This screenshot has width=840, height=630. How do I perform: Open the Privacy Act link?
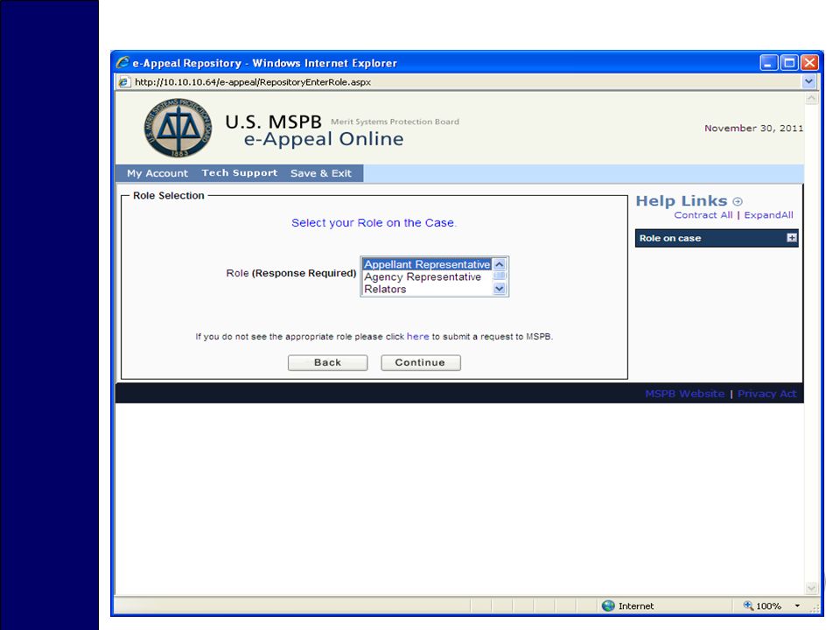pos(766,394)
